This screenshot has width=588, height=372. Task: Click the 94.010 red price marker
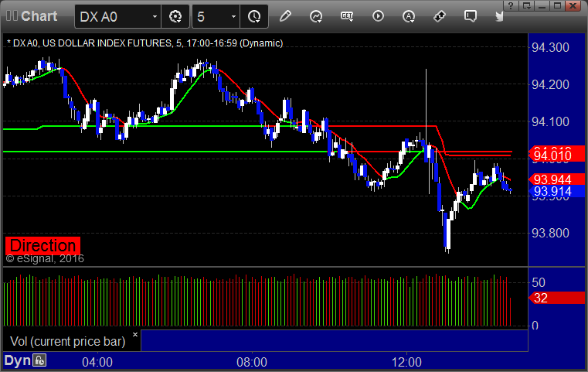coord(556,154)
